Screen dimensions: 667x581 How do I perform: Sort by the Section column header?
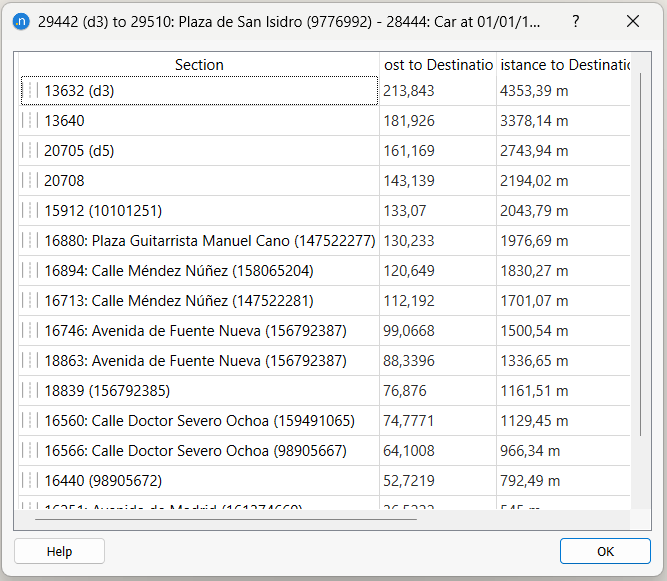click(x=199, y=65)
